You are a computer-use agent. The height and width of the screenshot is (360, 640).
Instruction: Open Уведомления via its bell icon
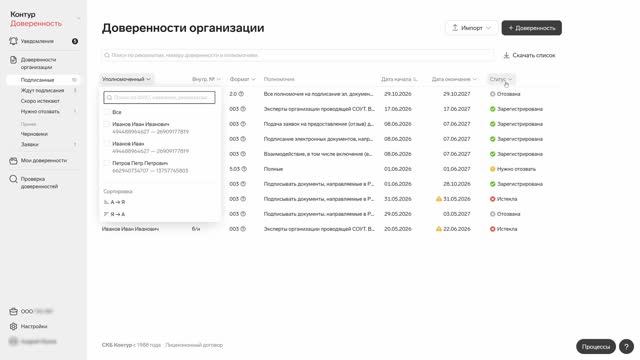pyautogui.click(x=13, y=41)
